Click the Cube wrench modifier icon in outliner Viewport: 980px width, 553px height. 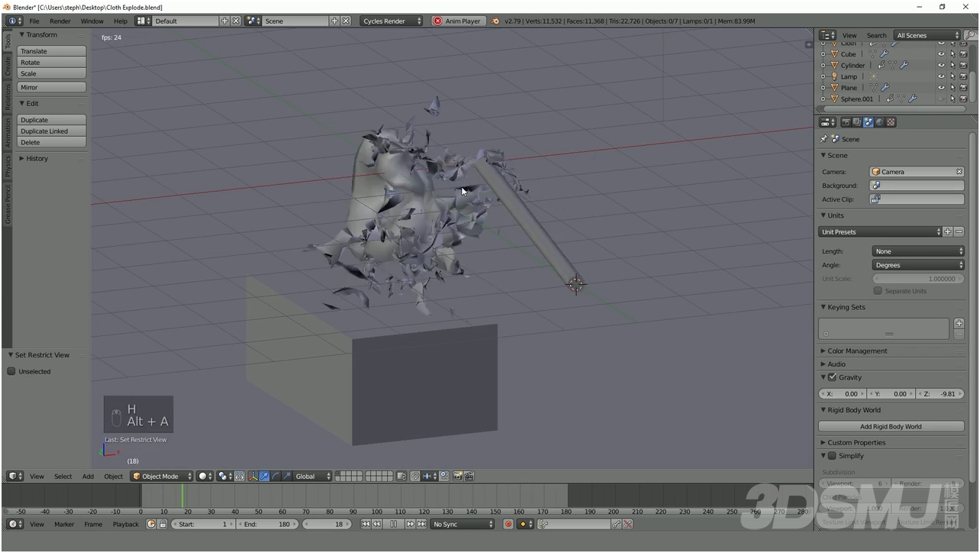(884, 54)
